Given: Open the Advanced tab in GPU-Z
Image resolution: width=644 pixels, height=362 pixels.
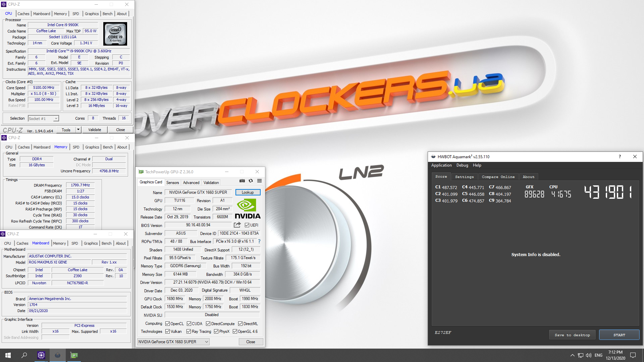Looking at the screenshot, I should click(x=191, y=183).
